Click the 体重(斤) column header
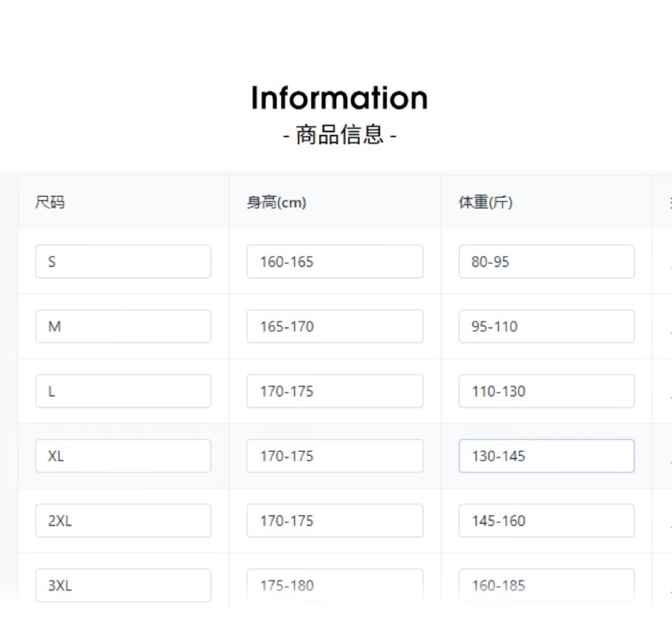 click(x=485, y=202)
